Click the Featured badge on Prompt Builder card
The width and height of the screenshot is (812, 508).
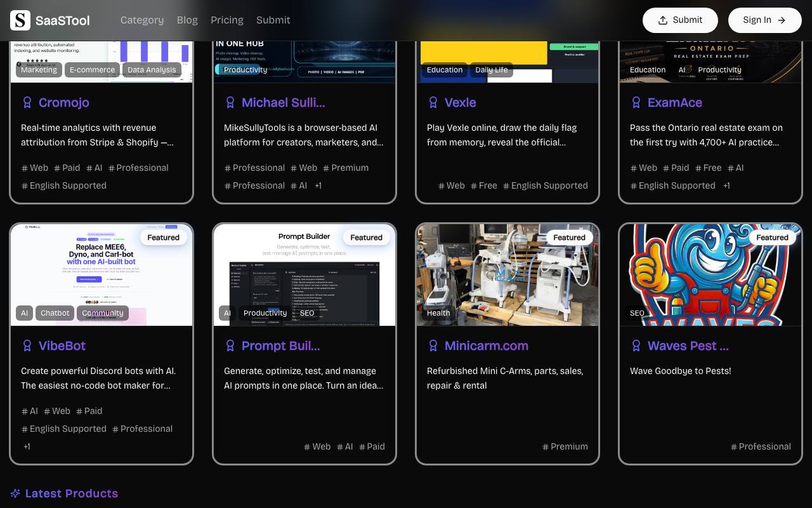point(367,237)
